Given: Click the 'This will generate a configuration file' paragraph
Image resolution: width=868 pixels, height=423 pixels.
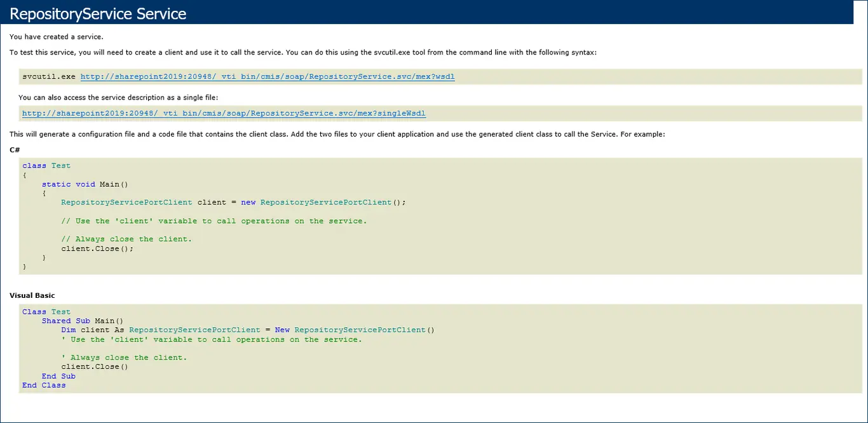Looking at the screenshot, I should pos(337,135).
